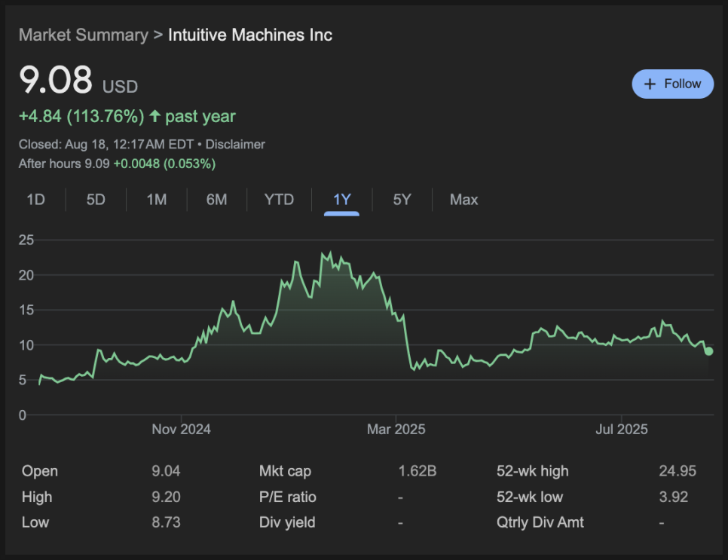Viewport: 728px width, 560px height.
Task: Open the Market Summary breadcrumb link
Action: 84,35
